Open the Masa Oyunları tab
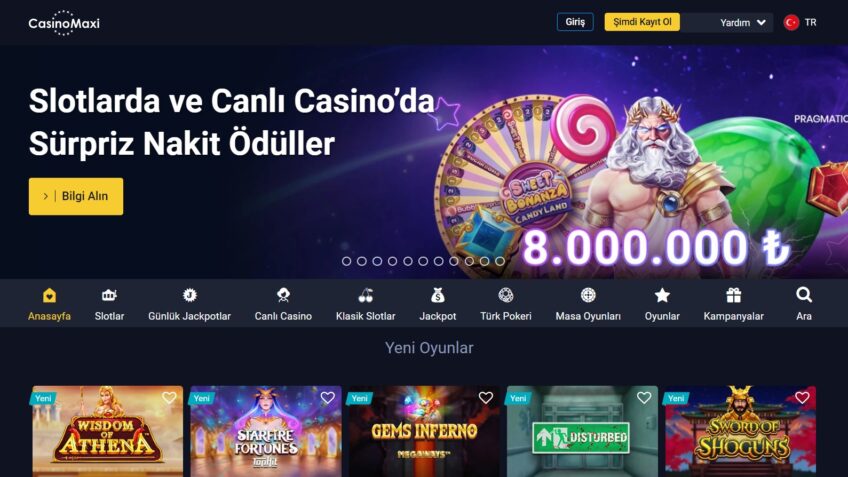This screenshot has width=848, height=477. point(588,305)
